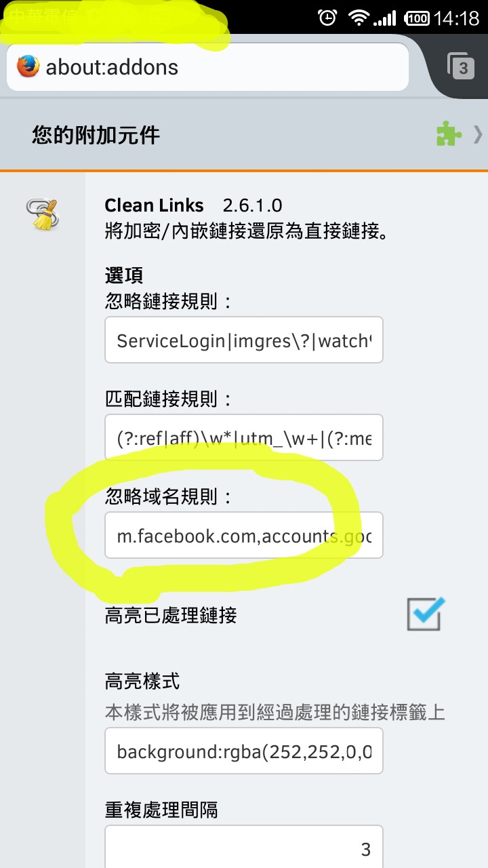Tap the Firefox logo in the address bar

[x=28, y=66]
